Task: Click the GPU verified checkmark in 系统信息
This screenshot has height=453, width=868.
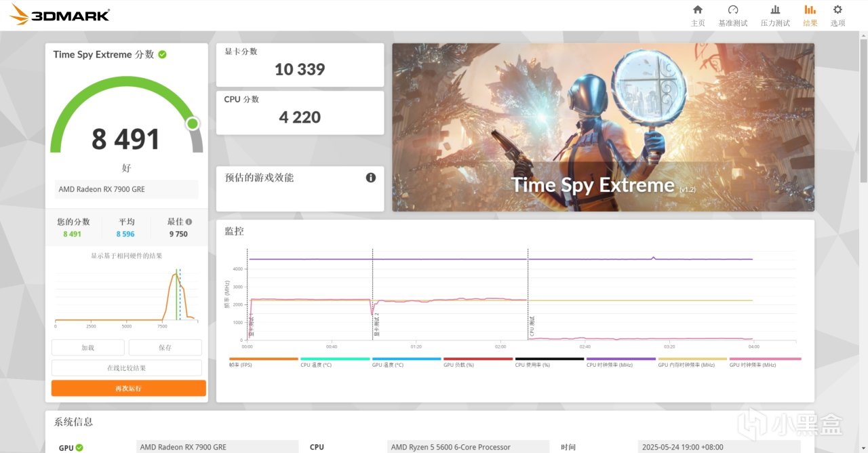Action: coord(79,448)
